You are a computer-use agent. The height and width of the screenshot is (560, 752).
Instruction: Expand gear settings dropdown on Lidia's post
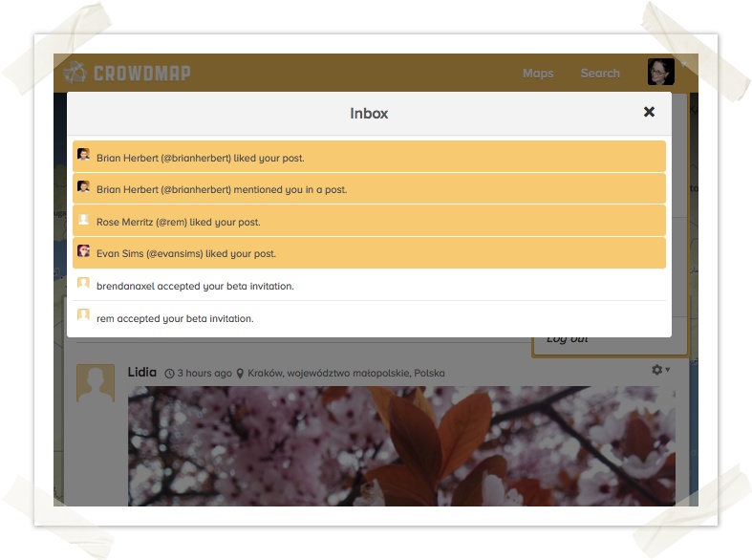pos(660,370)
